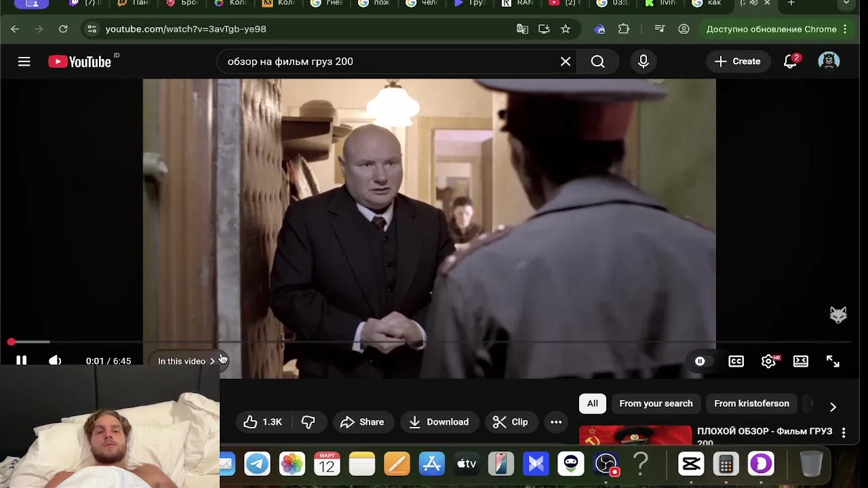Switch to the Груз tab
The height and width of the screenshot is (488, 868).
(x=471, y=3)
